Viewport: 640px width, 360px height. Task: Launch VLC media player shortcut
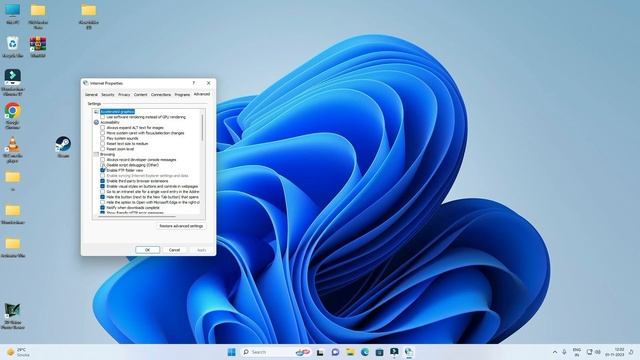point(13,149)
